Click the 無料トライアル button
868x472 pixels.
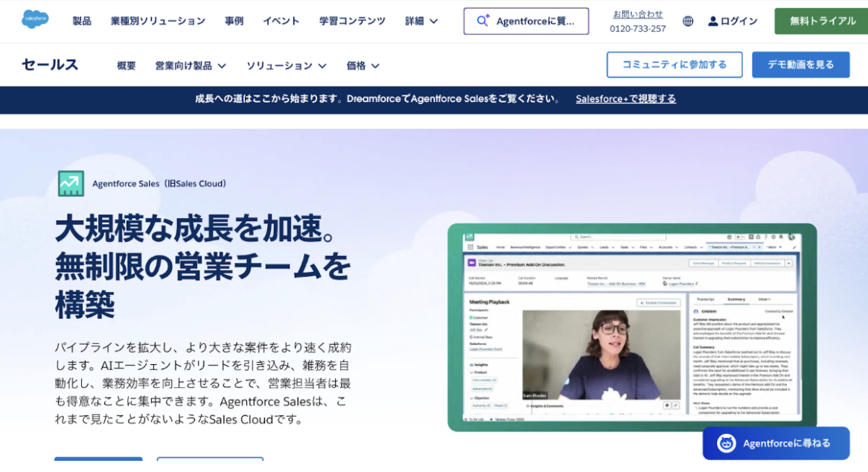click(821, 21)
